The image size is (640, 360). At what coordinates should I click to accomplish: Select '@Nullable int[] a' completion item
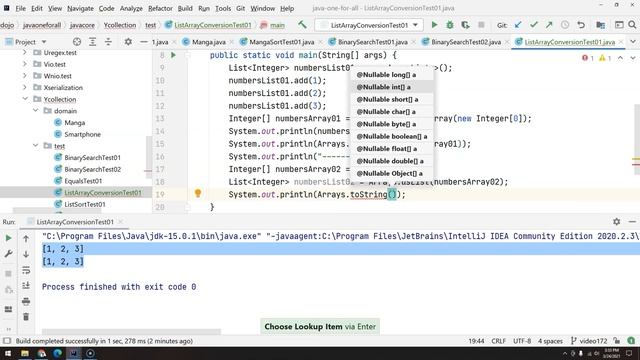tap(392, 87)
